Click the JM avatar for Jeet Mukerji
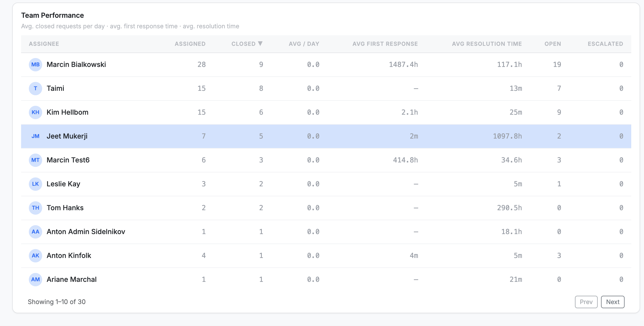The width and height of the screenshot is (644, 326). click(36, 136)
